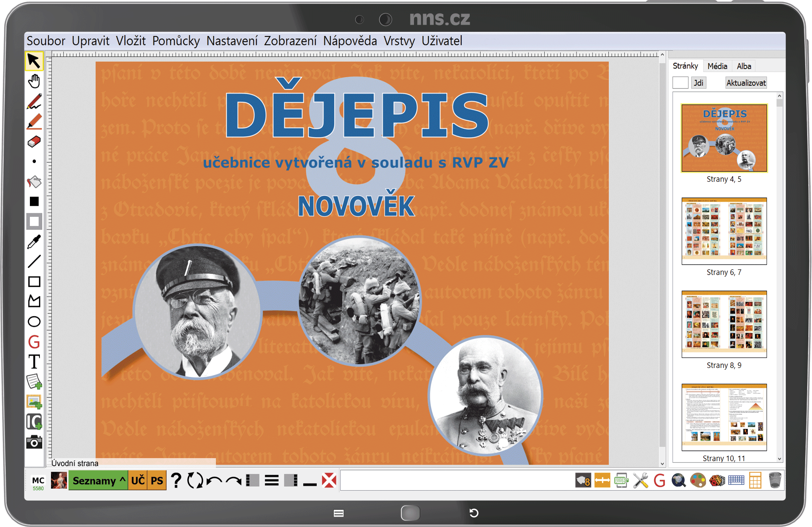Click the undo arrow
The width and height of the screenshot is (812, 527).
pyautogui.click(x=215, y=481)
